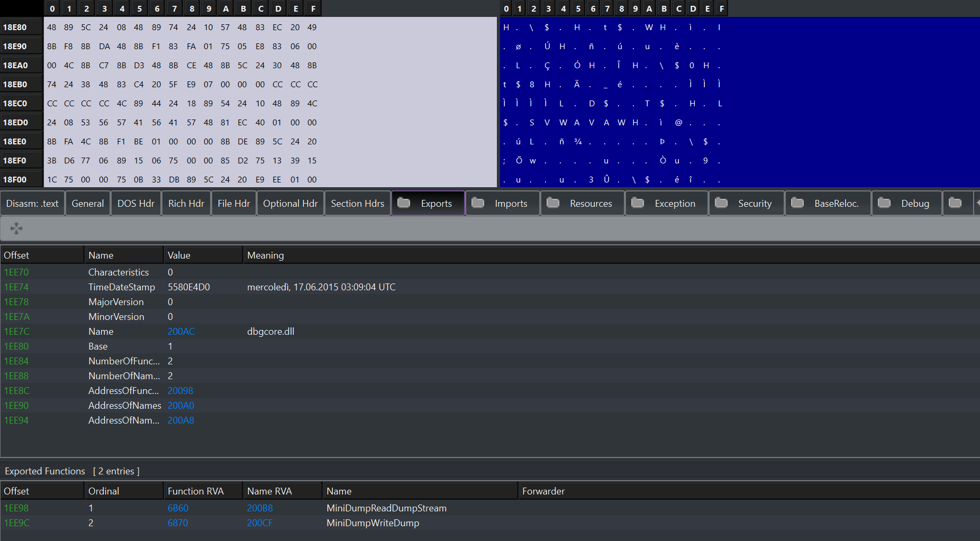Image resolution: width=980 pixels, height=541 pixels.
Task: Click hex row address 18EB0
Action: pos(21,84)
